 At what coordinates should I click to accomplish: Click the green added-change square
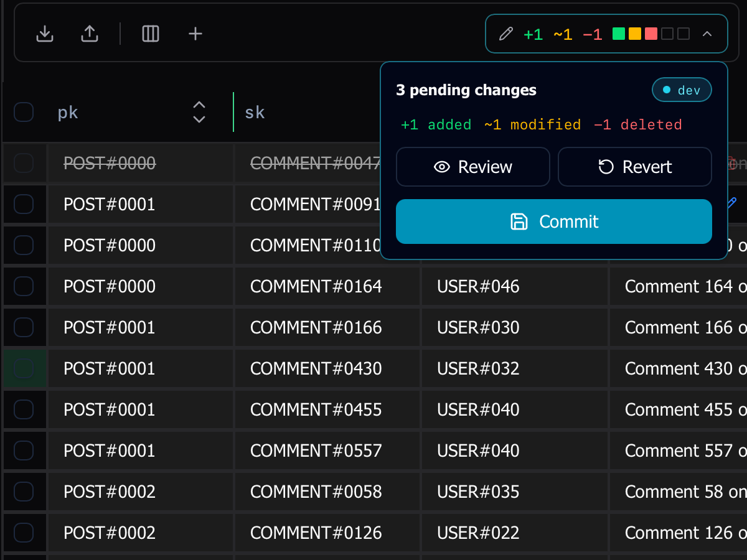pyautogui.click(x=619, y=34)
